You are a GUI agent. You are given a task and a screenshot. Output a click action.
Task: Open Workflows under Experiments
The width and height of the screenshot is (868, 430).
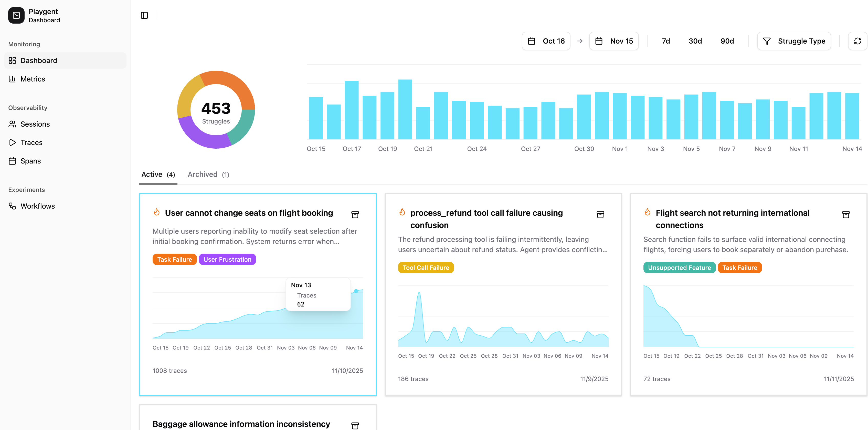37,206
